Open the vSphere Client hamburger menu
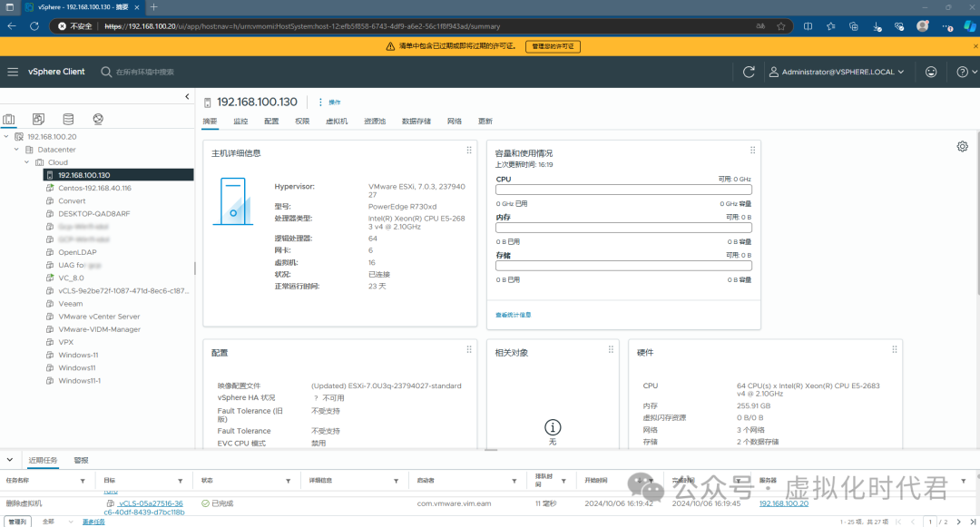The height and width of the screenshot is (527, 980). (x=13, y=72)
